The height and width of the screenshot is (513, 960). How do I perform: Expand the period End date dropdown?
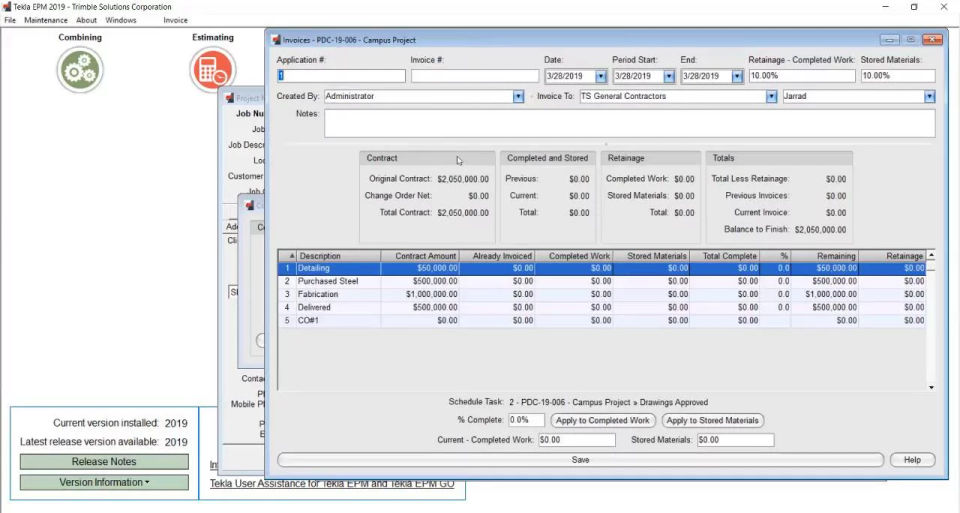pos(737,77)
